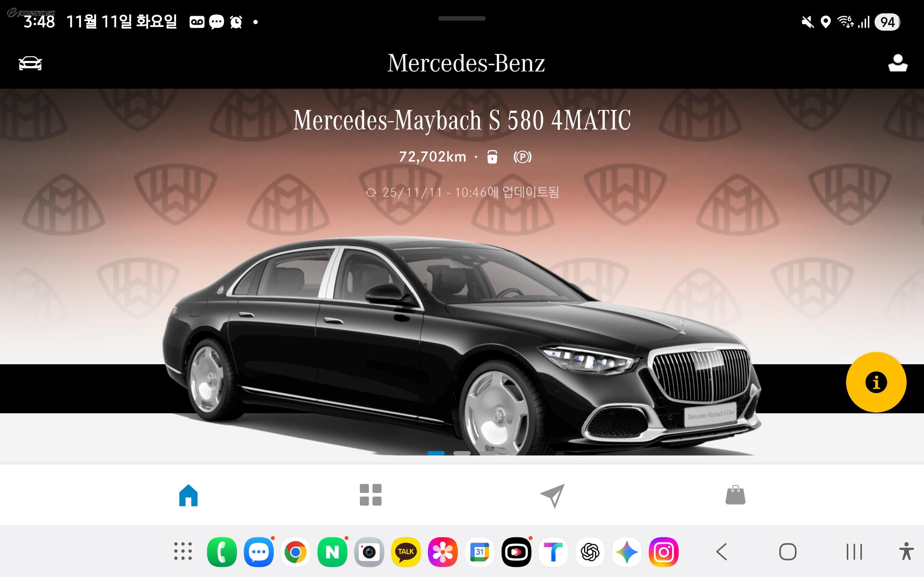Screen dimensions: 924x577
Task: Refresh the vehicle update timestamp
Action: tap(371, 193)
